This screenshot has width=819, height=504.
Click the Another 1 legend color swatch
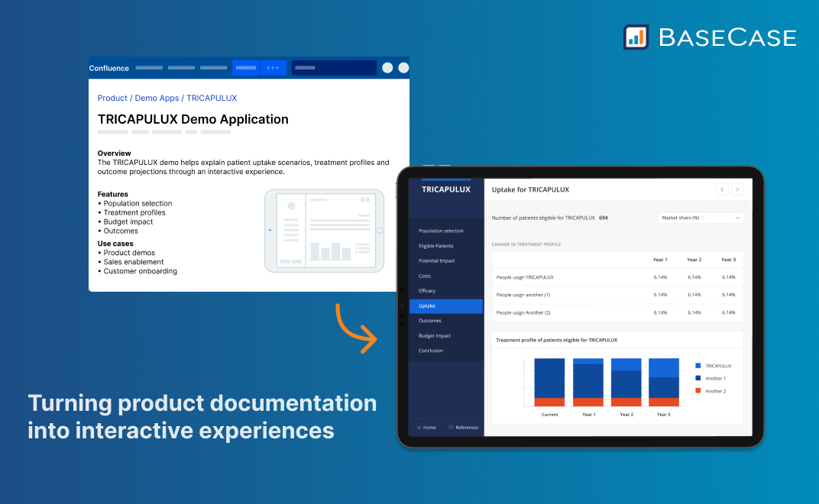click(698, 378)
